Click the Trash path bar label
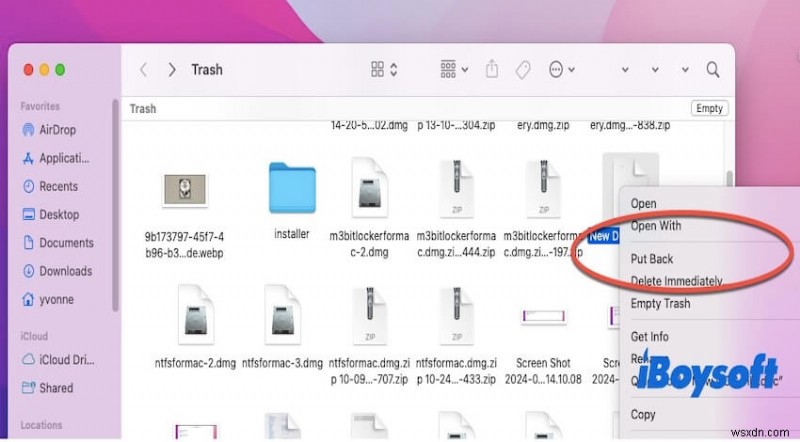This screenshot has height=442, width=800. [x=143, y=109]
